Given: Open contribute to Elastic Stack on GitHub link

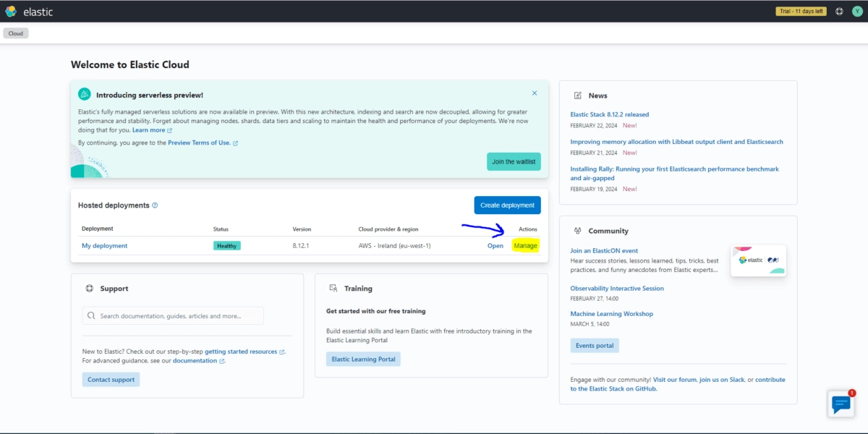Looking at the screenshot, I should pos(678,384).
